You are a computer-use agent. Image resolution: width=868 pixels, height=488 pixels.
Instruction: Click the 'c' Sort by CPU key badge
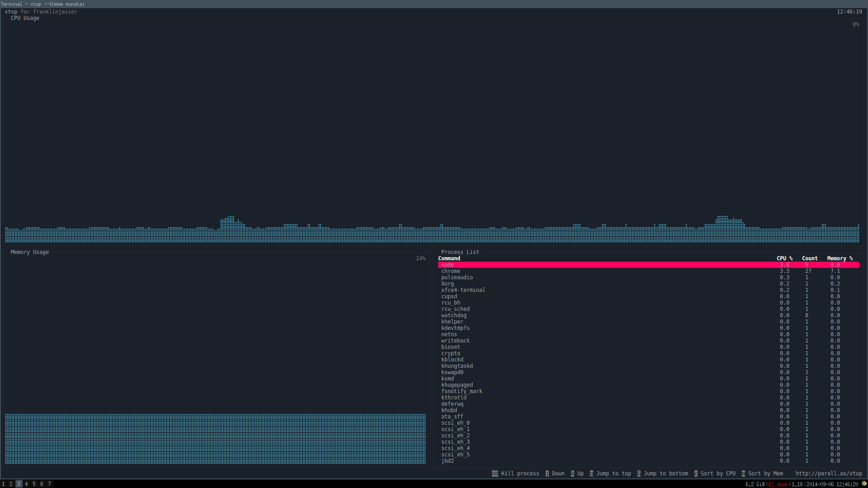pos(696,474)
